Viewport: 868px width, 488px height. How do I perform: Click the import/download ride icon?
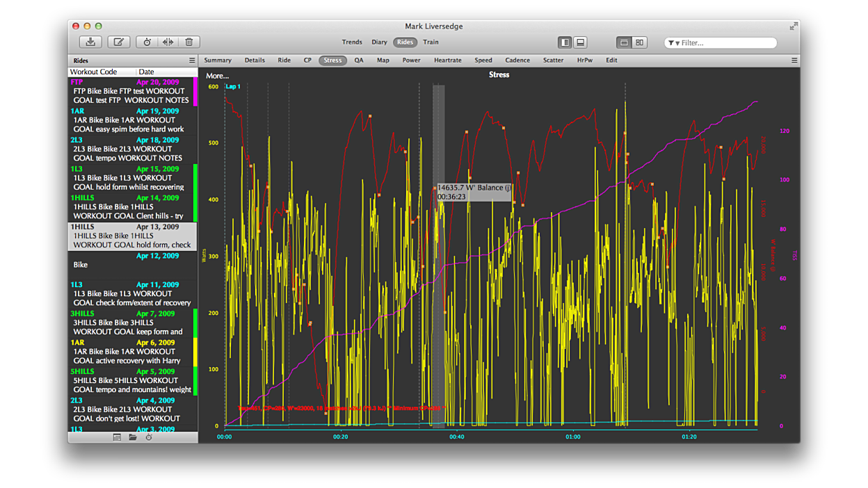point(90,42)
